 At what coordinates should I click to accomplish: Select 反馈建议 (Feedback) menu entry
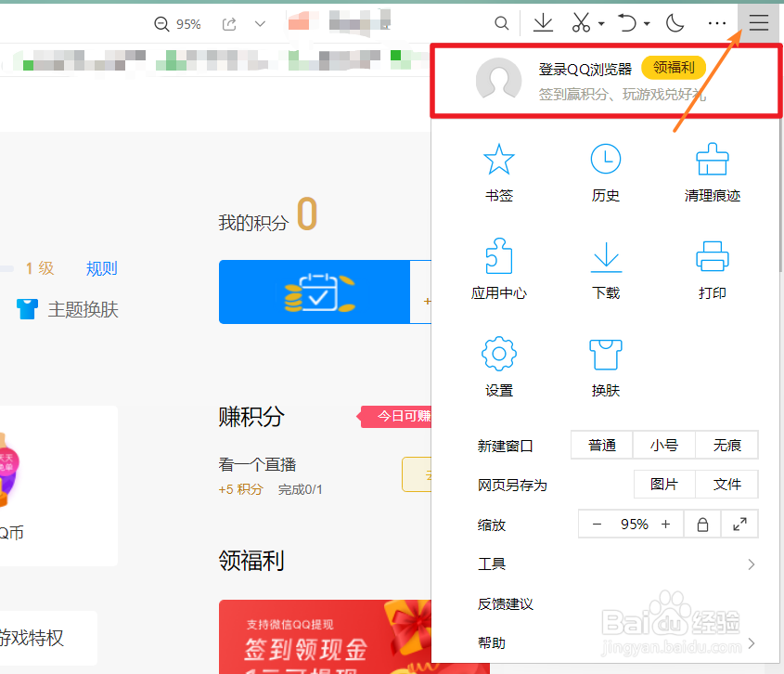click(505, 603)
